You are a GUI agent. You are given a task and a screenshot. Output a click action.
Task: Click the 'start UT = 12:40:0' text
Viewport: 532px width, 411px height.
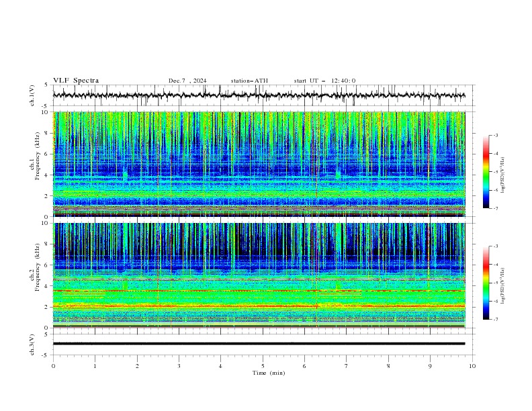[x=324, y=81]
